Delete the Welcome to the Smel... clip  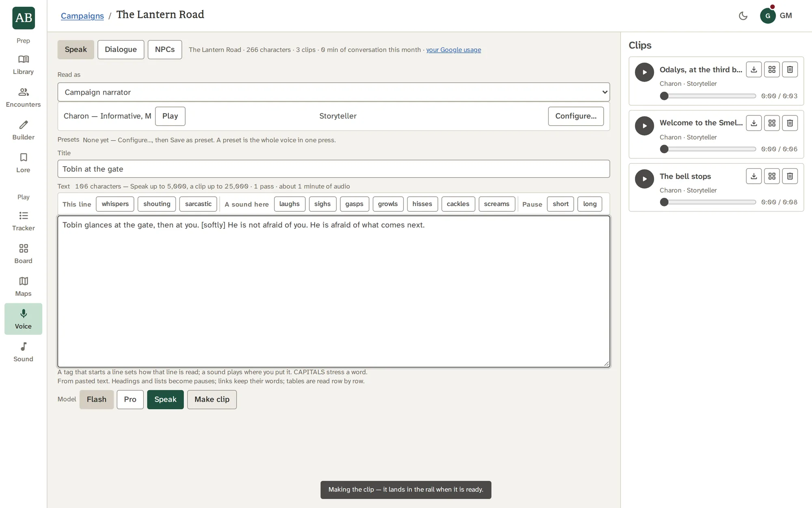pos(790,123)
